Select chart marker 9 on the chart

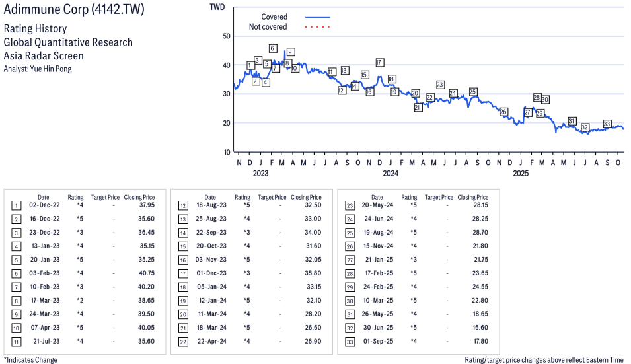pyautogui.click(x=291, y=52)
